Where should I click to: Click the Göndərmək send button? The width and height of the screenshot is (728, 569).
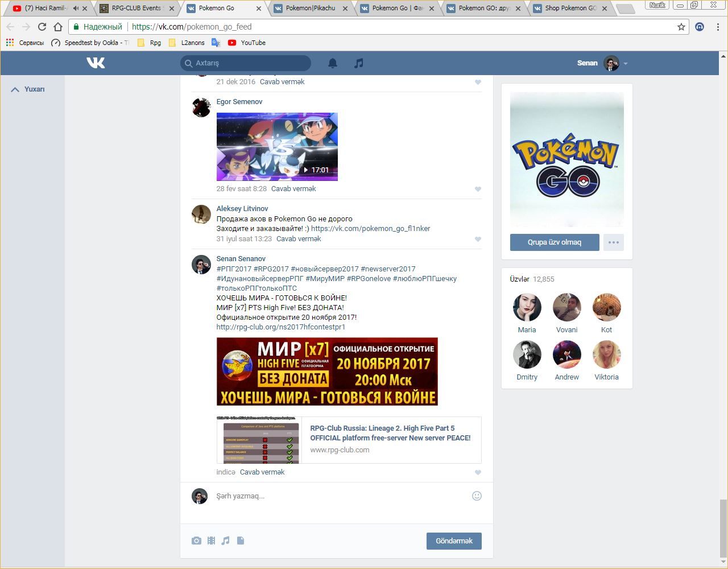pos(454,541)
